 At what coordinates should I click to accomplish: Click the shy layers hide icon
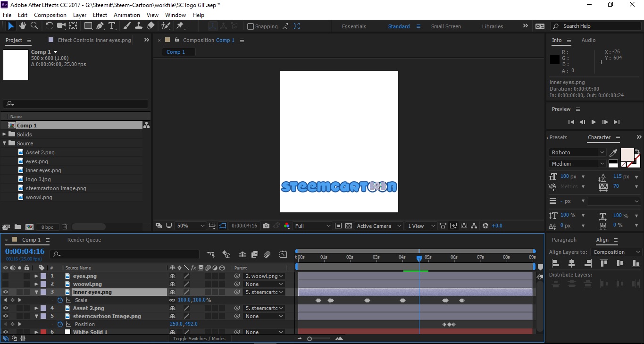click(x=243, y=254)
